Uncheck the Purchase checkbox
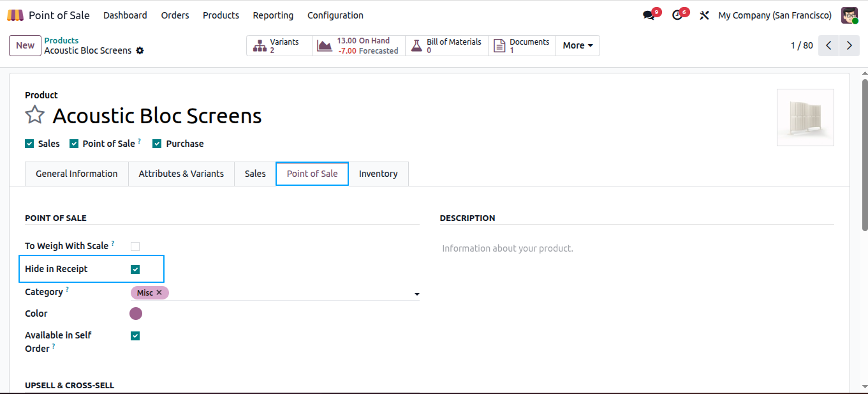 (157, 144)
